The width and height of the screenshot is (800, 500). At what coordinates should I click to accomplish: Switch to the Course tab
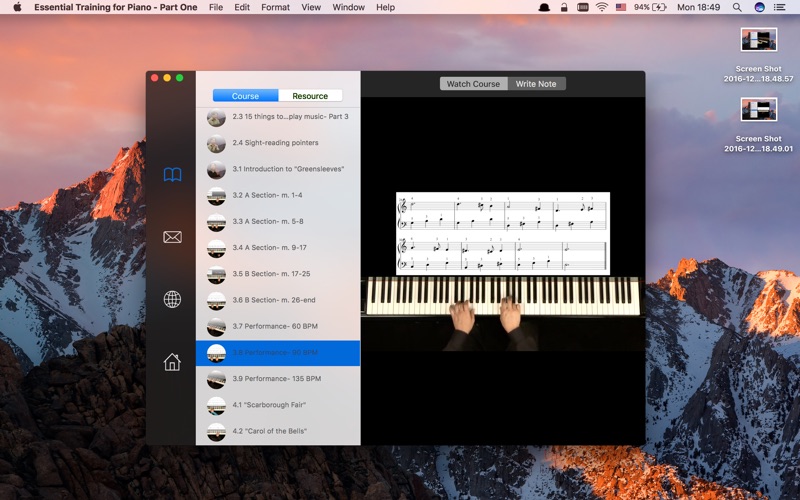pyautogui.click(x=245, y=95)
